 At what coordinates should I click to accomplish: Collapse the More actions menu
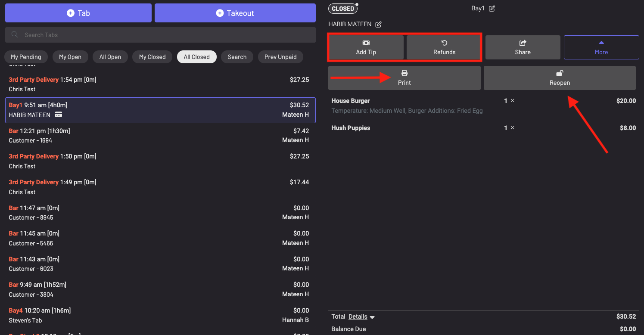(601, 47)
